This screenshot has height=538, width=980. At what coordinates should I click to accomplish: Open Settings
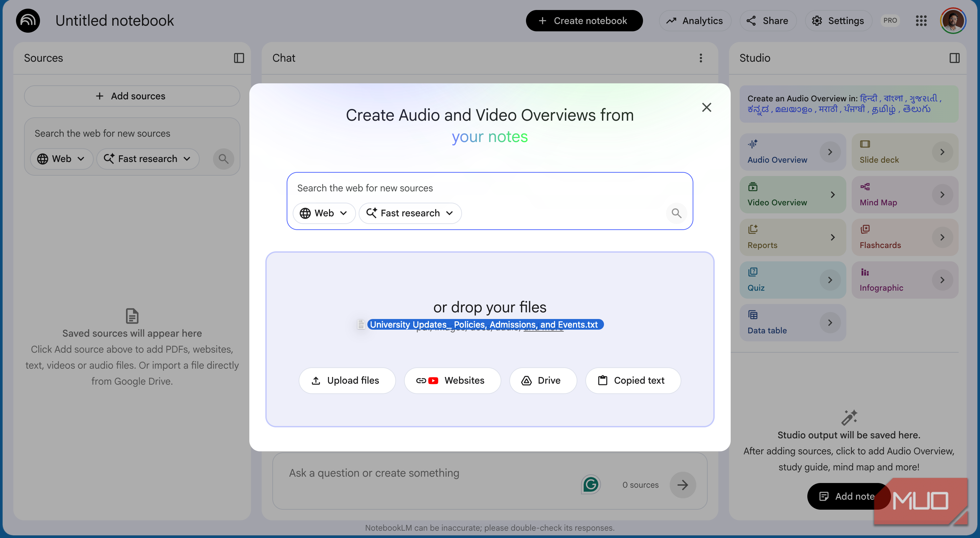click(x=838, y=21)
